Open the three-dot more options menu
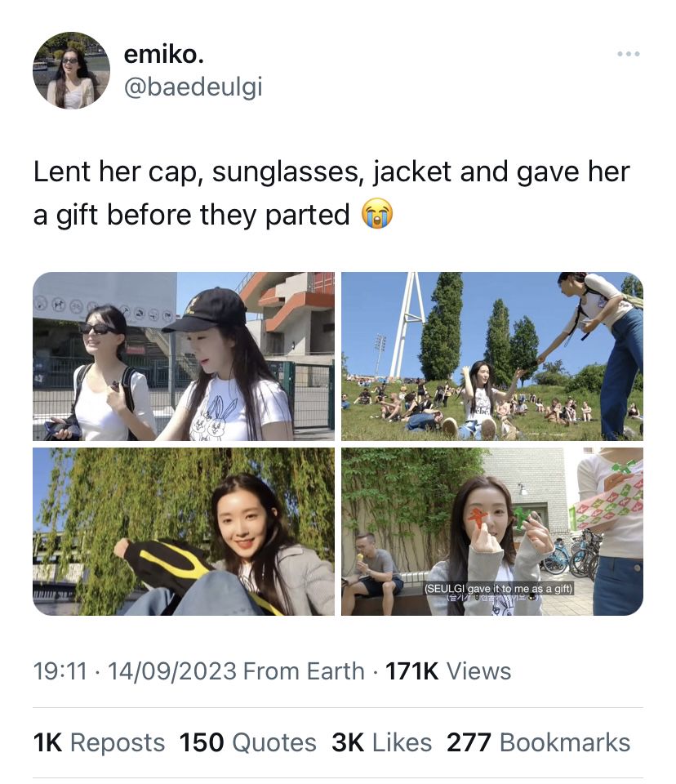 point(628,54)
